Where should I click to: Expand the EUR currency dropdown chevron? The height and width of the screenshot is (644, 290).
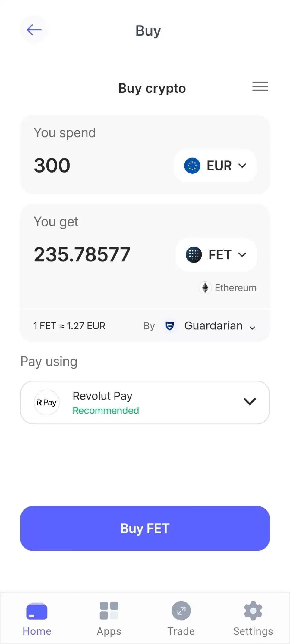(x=242, y=166)
